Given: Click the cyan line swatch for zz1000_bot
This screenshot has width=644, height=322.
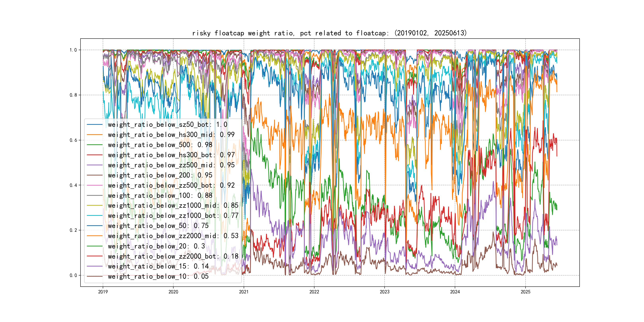Looking at the screenshot, I should [x=95, y=215].
